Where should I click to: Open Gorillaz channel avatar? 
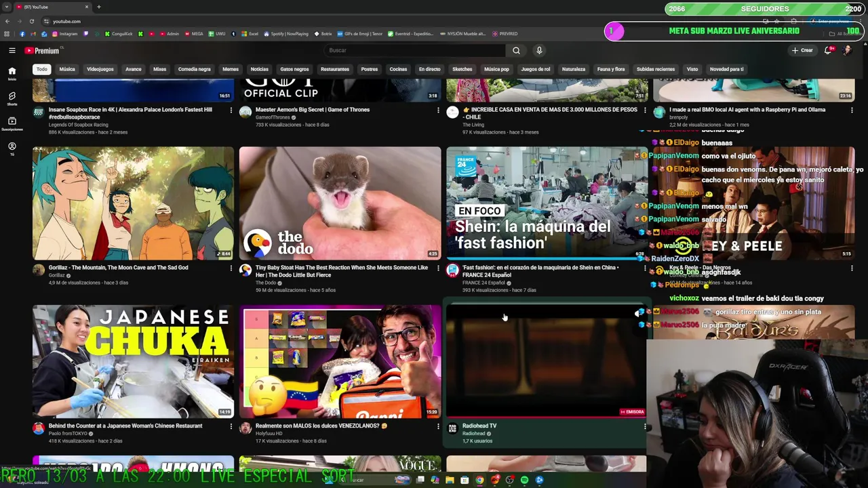click(x=39, y=270)
